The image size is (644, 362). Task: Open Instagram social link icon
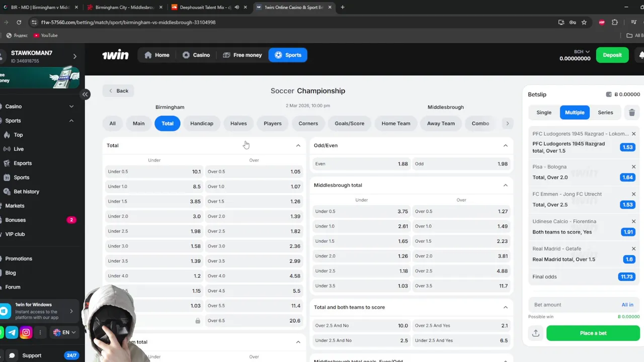[x=26, y=332]
